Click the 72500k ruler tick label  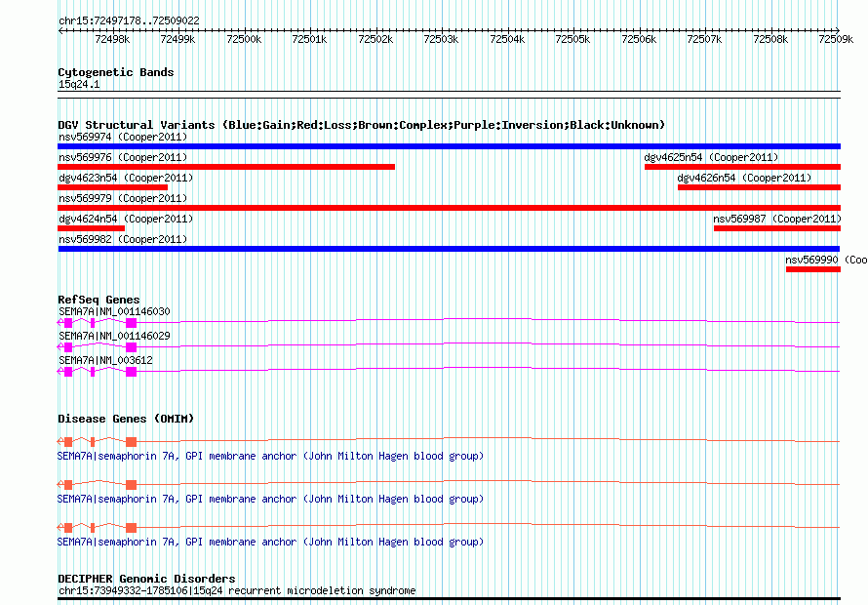tap(244, 39)
